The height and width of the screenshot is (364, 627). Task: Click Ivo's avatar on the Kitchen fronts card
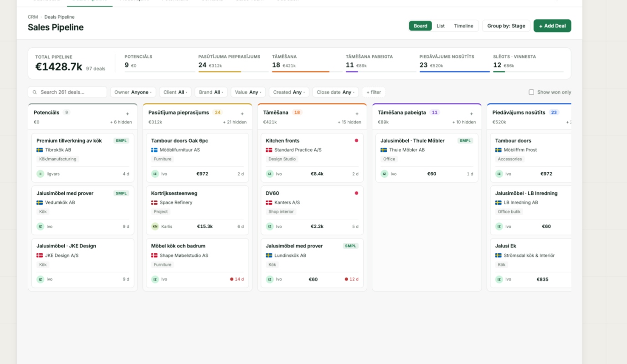[x=270, y=174]
